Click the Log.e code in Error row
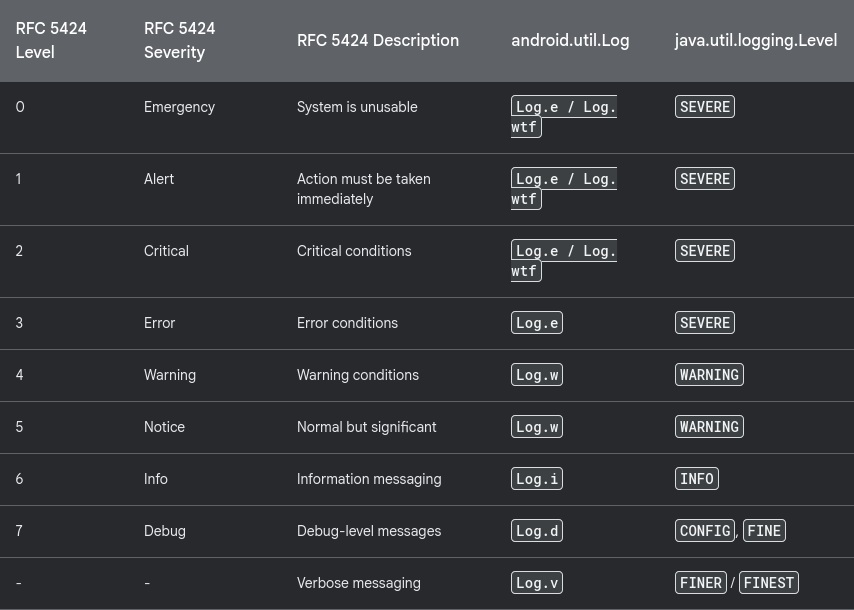This screenshot has height=610, width=854. pyautogui.click(x=536, y=322)
